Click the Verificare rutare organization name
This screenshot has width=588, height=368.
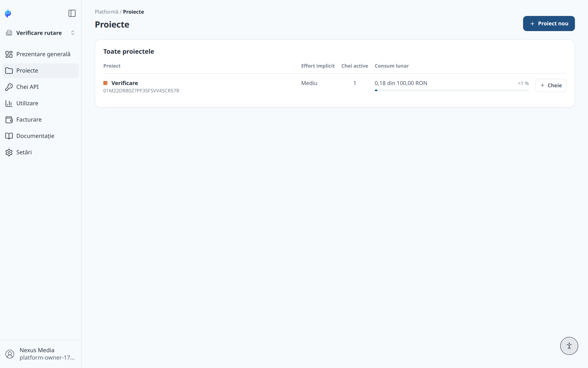39,33
